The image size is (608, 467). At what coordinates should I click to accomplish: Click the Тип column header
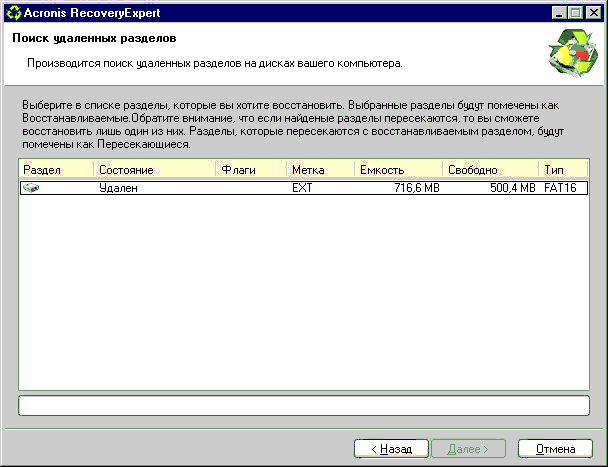coord(563,170)
